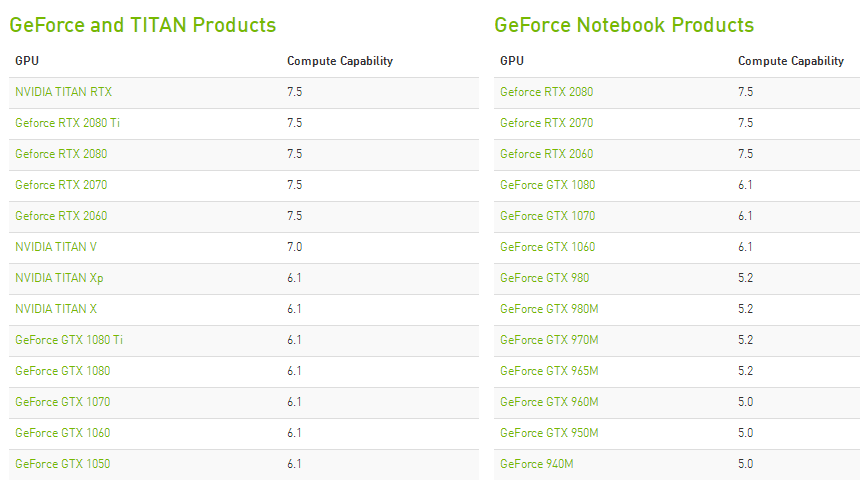Open the GeForce 940M link
The image size is (860, 480).
pyautogui.click(x=537, y=464)
